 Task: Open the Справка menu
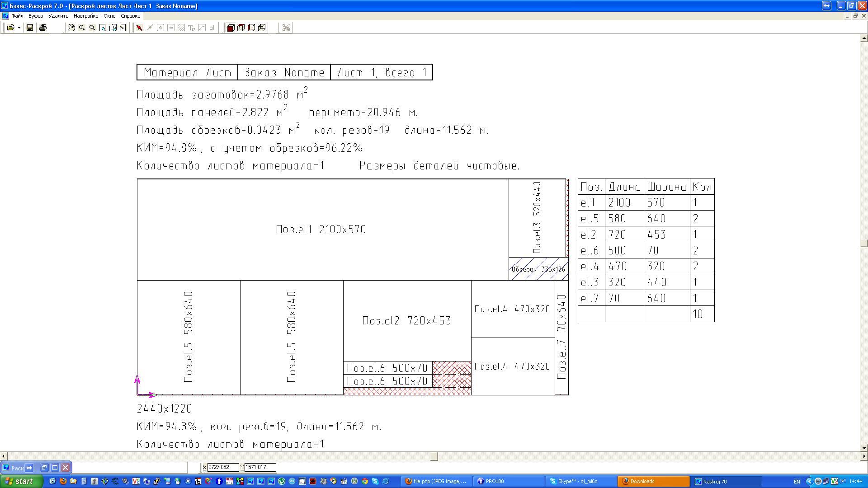click(130, 16)
